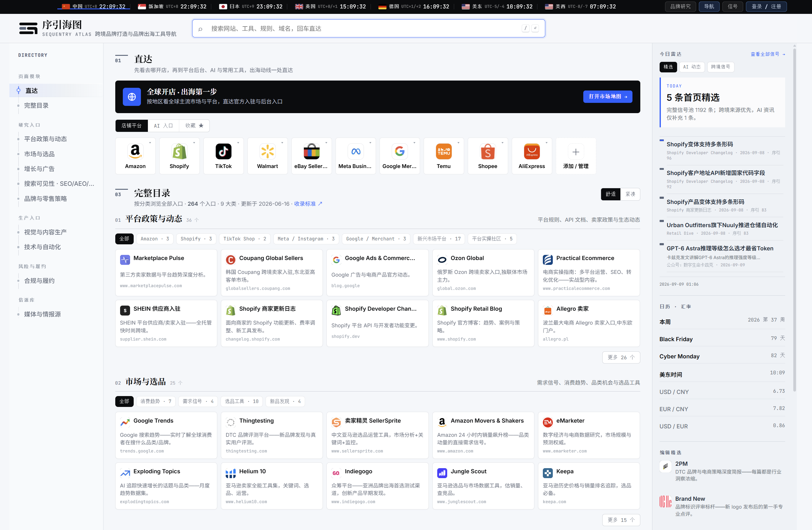Switch to the AI 入口 tab

[x=163, y=126]
